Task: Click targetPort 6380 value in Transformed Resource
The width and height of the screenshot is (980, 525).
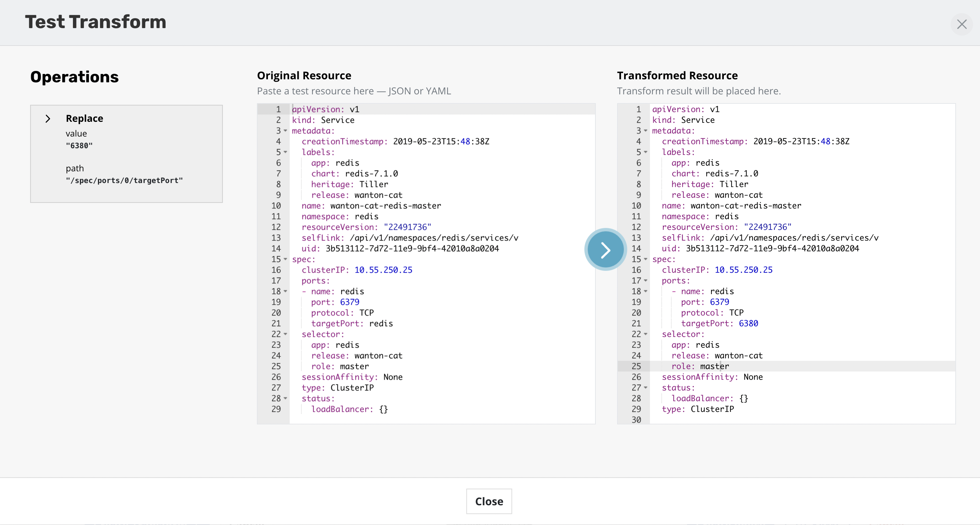Action: [x=748, y=324]
